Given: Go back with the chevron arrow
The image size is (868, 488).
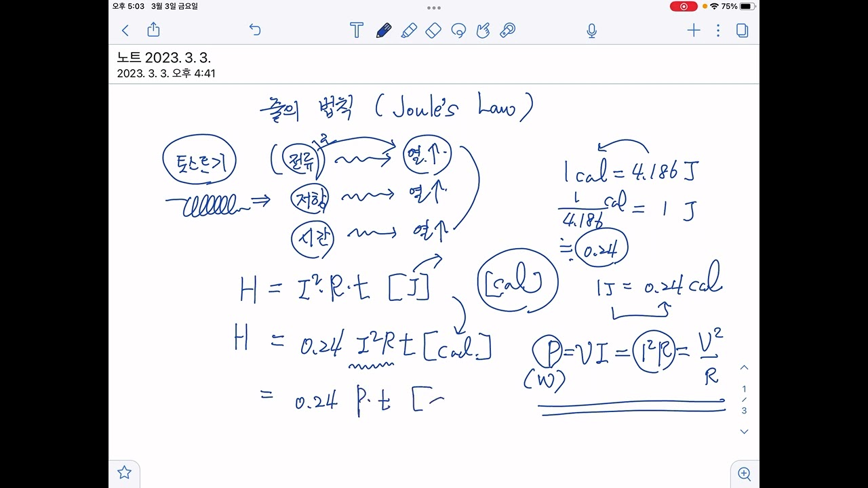Looking at the screenshot, I should [x=125, y=30].
